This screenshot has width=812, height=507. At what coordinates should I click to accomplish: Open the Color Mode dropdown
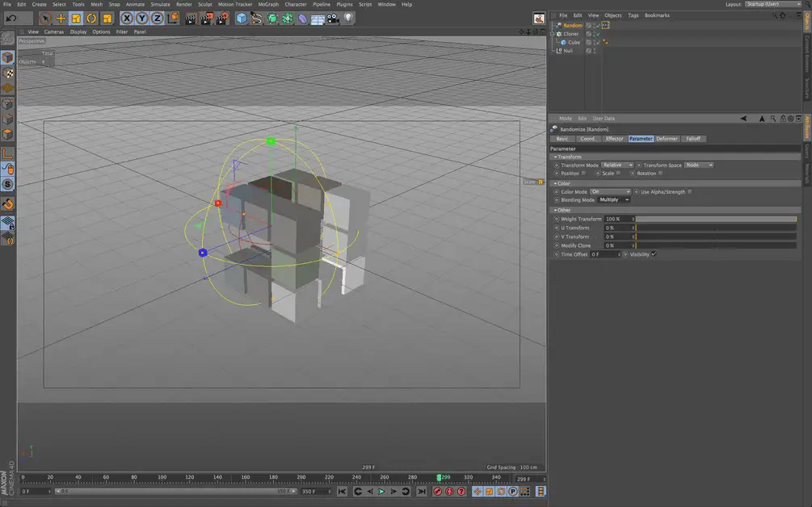point(611,192)
